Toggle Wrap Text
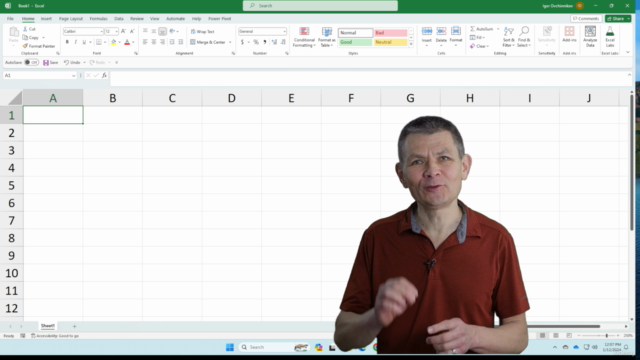Image resolution: width=640 pixels, height=360 pixels. coord(202,31)
